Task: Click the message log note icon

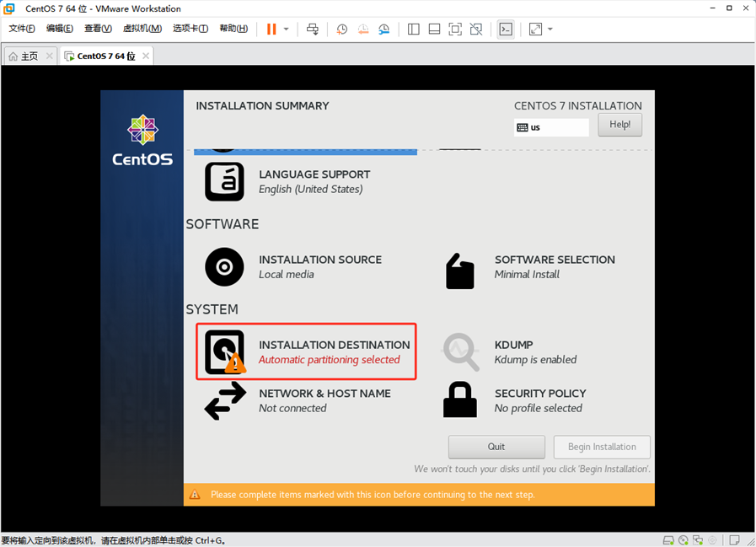Action: (734, 540)
